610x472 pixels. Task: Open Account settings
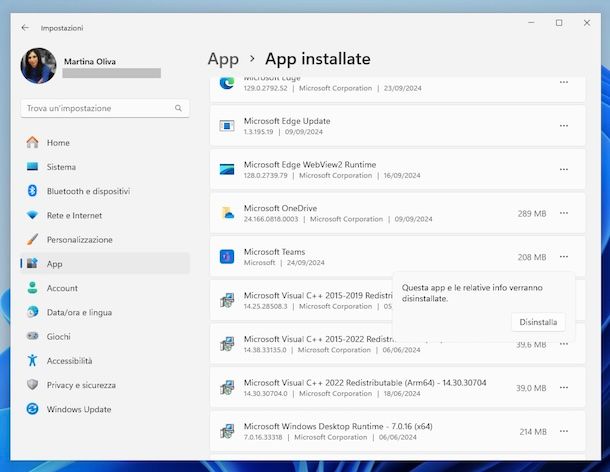coord(105,288)
